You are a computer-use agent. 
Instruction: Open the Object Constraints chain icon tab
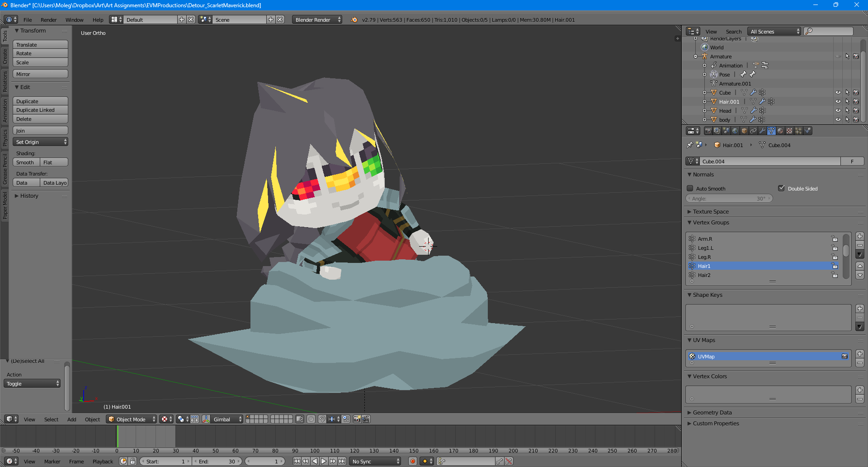(753, 131)
